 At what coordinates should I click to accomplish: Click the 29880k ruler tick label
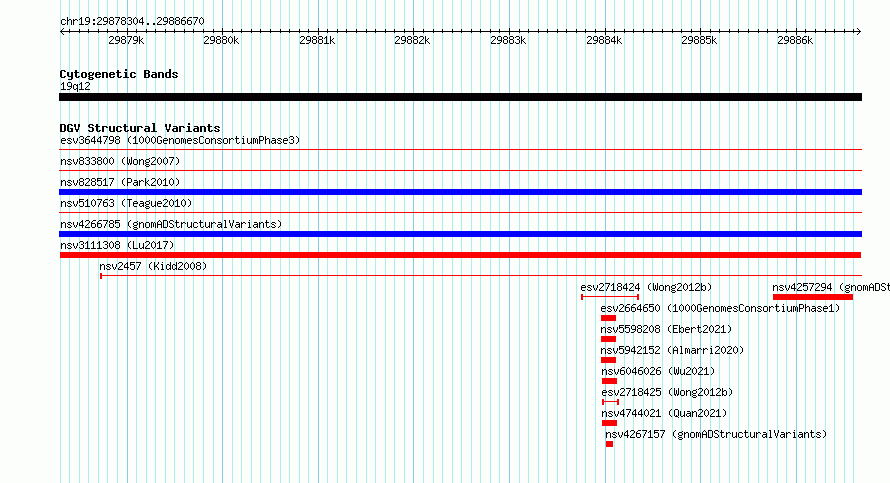[221, 40]
